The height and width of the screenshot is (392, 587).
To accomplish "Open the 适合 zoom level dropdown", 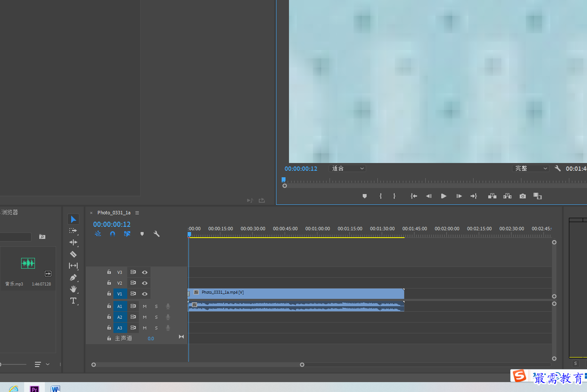I will [348, 169].
